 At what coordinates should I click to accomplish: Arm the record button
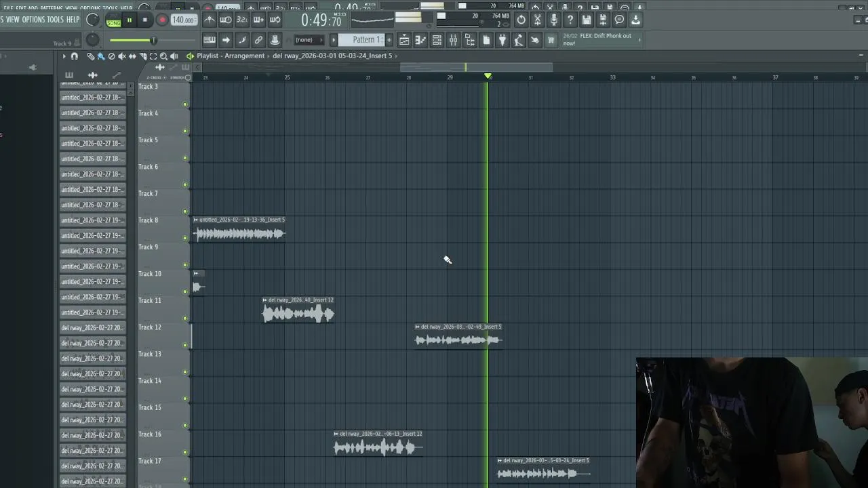point(161,20)
